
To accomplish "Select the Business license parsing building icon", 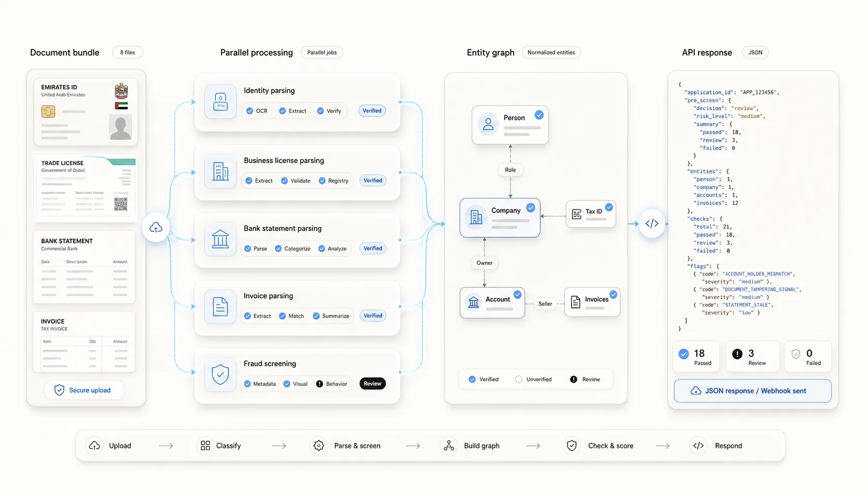I will tap(221, 171).
